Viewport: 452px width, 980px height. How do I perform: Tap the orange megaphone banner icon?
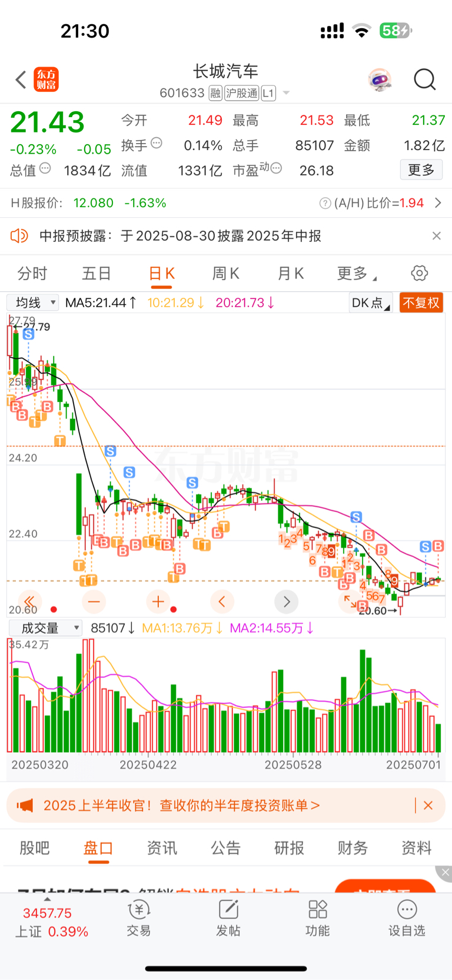[25, 805]
